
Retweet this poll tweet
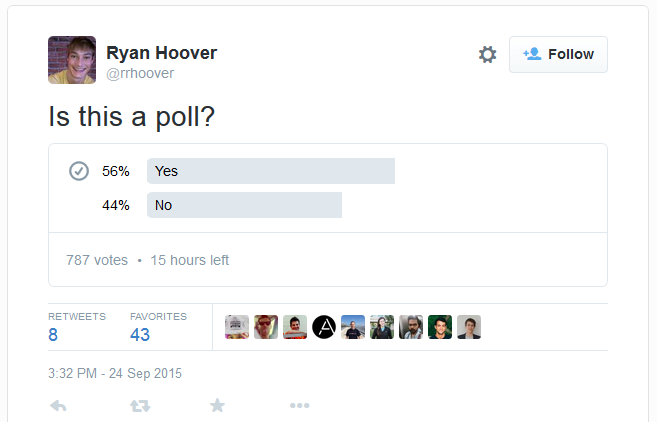141,406
